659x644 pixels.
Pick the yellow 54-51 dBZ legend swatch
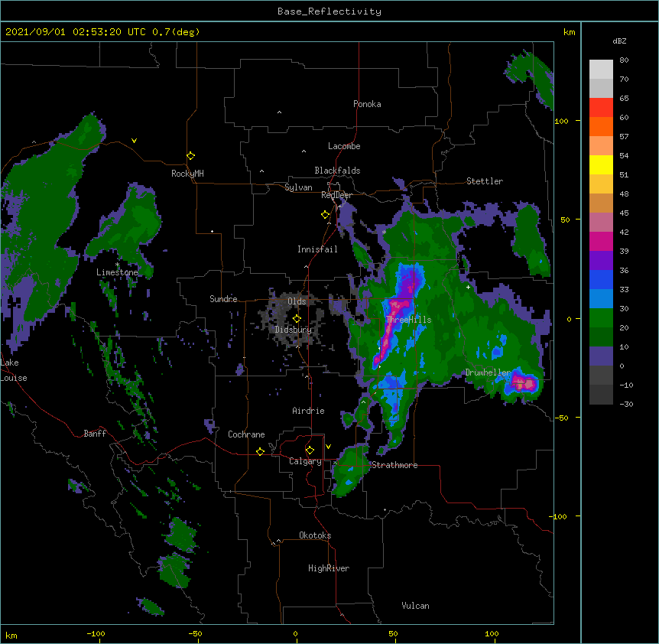click(x=601, y=164)
